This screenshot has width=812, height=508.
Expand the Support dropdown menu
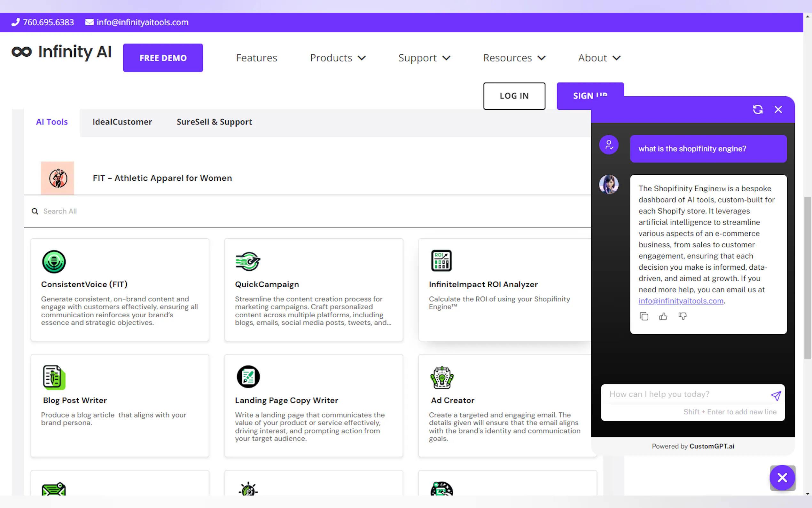click(424, 58)
